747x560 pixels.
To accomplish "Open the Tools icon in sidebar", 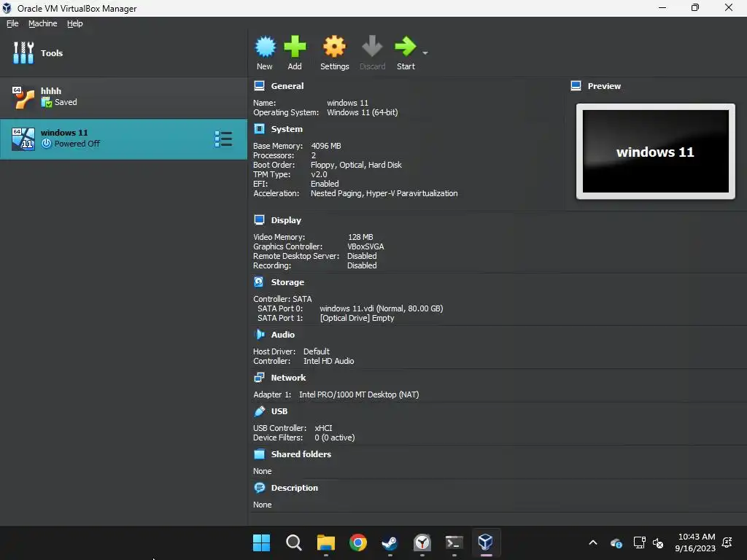I will click(x=23, y=52).
